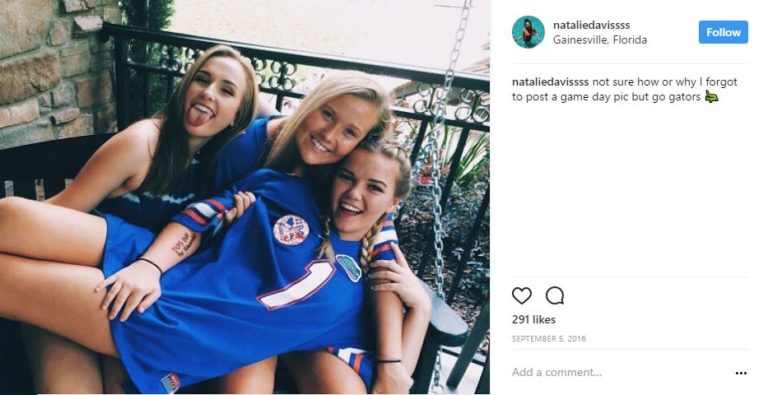View the 291 likes list
This screenshot has height=395, width=768.
(x=533, y=320)
